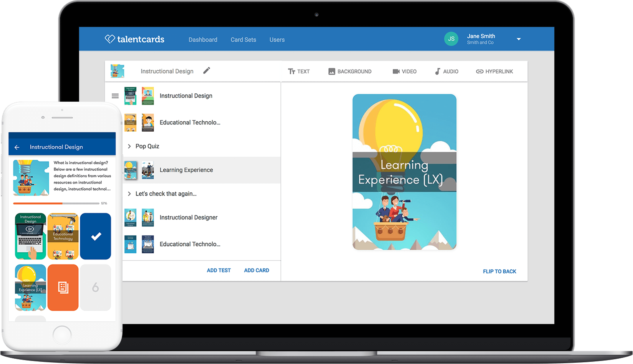
Task: Open Learning Experience back thumbnail in list
Action: [148, 170]
